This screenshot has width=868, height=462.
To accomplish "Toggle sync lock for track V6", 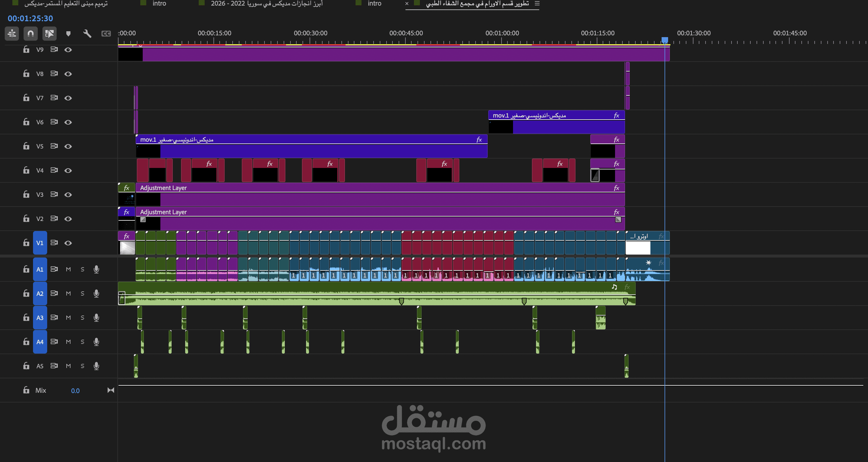I will (54, 122).
